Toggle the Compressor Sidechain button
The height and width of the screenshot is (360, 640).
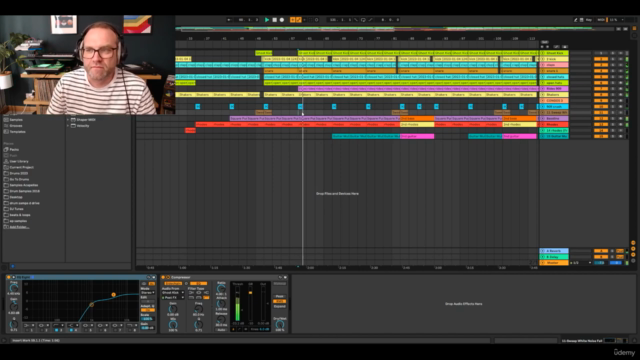pos(173,283)
